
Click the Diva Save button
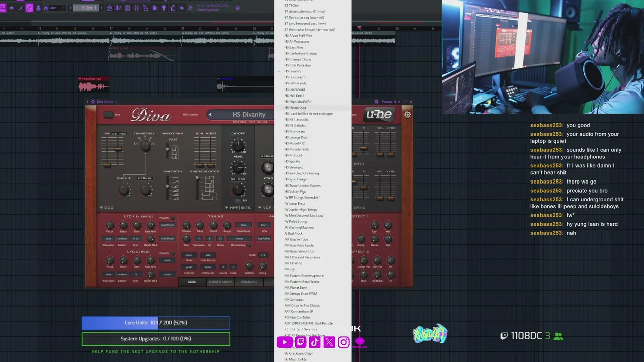[108, 115]
